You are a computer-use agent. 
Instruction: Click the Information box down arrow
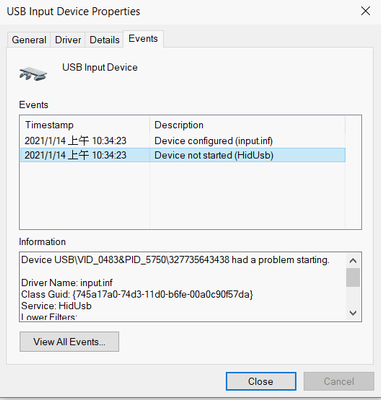[x=353, y=313]
